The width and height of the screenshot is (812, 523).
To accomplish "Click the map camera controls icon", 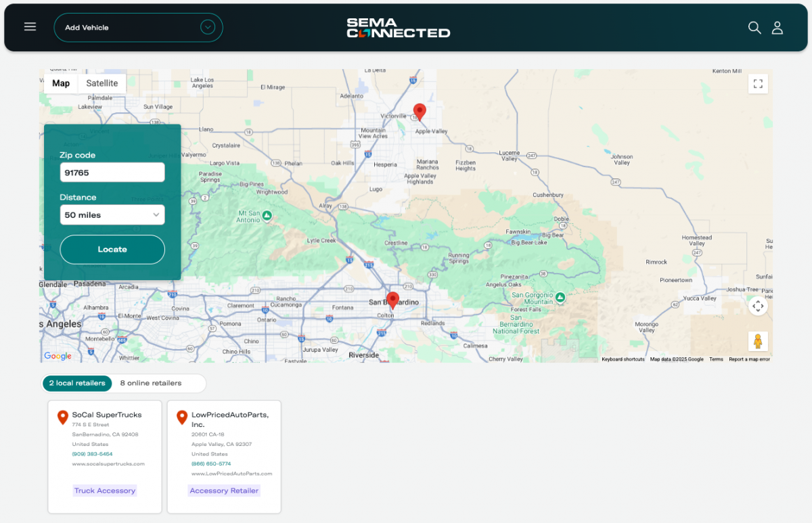I will (x=758, y=306).
